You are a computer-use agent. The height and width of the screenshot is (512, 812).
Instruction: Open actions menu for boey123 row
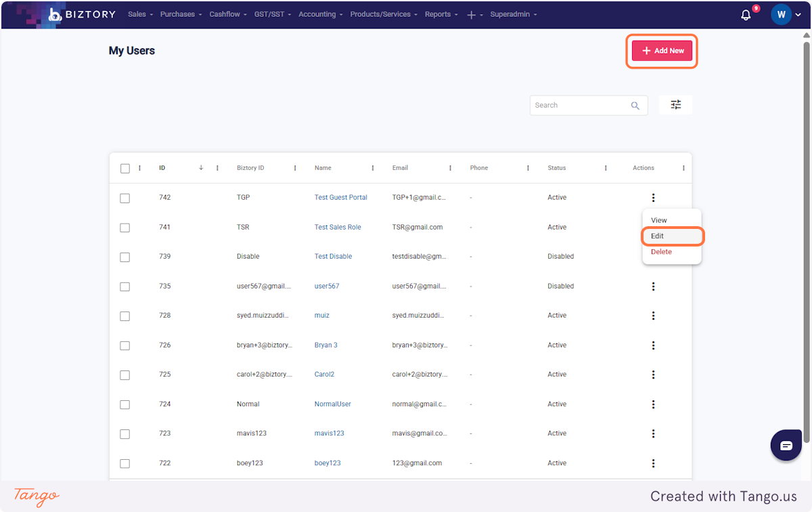[x=653, y=463]
